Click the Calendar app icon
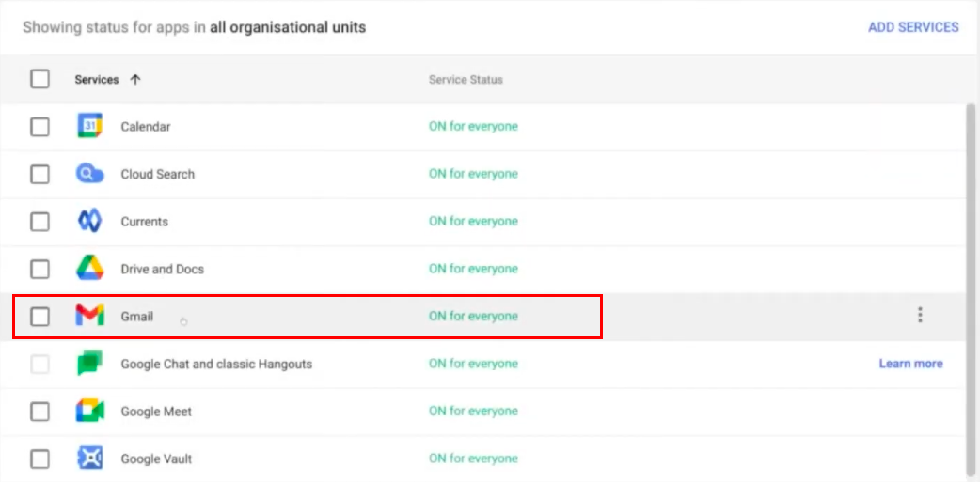Image resolution: width=980 pixels, height=482 pixels. [x=89, y=126]
